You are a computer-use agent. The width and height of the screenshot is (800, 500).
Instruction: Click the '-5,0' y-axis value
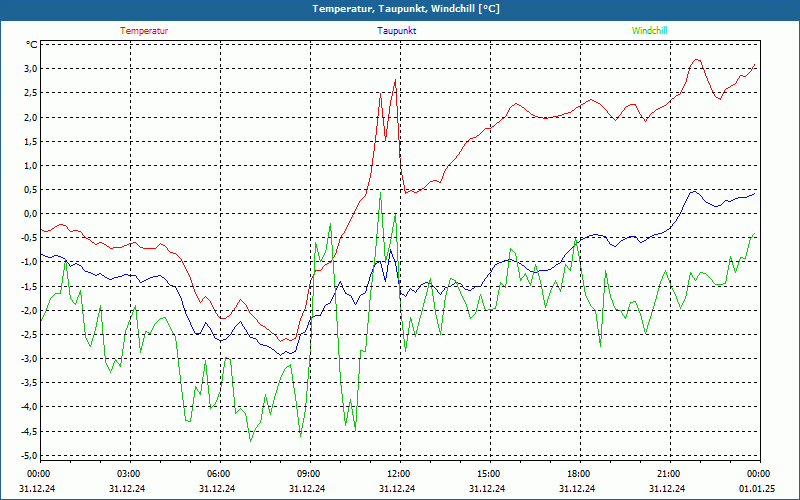[x=29, y=455]
